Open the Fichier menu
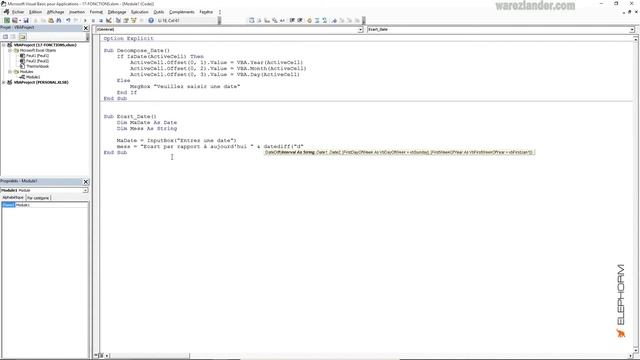 18,12
